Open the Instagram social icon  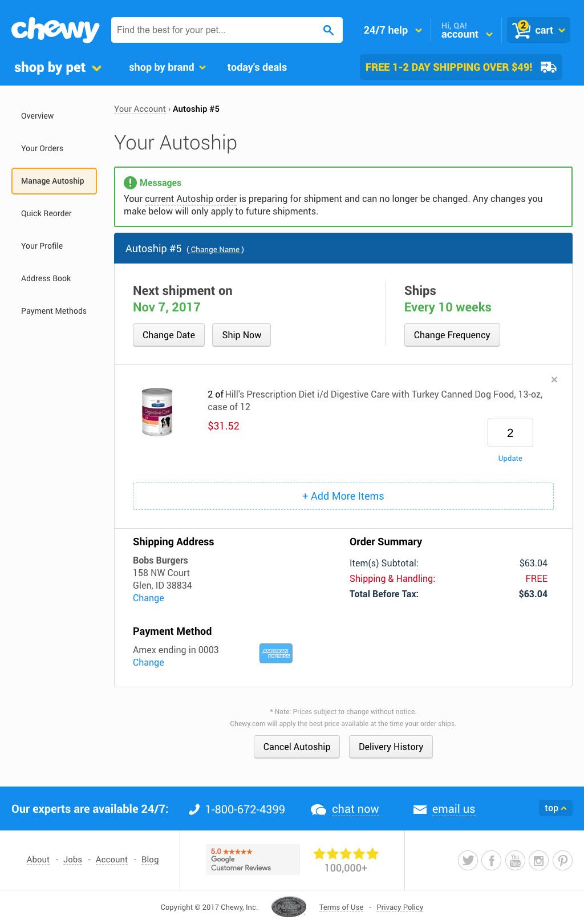[539, 860]
